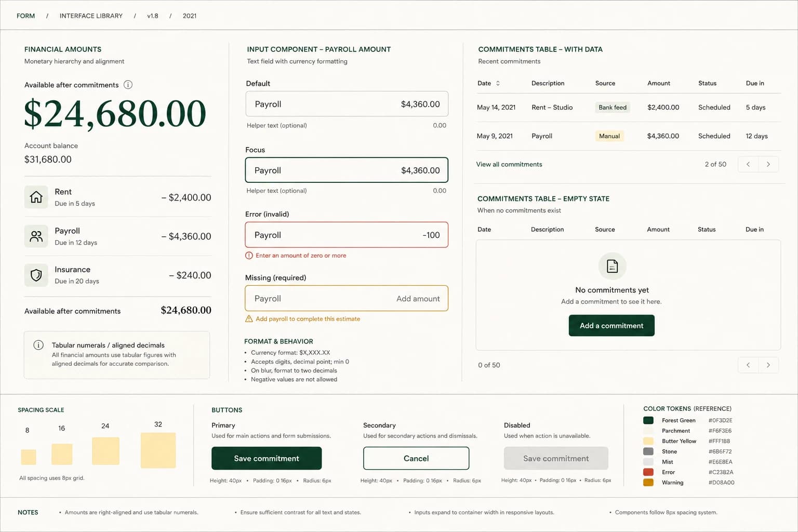Click Amount header in the data table
This screenshot has height=532, width=798.
[x=659, y=83]
